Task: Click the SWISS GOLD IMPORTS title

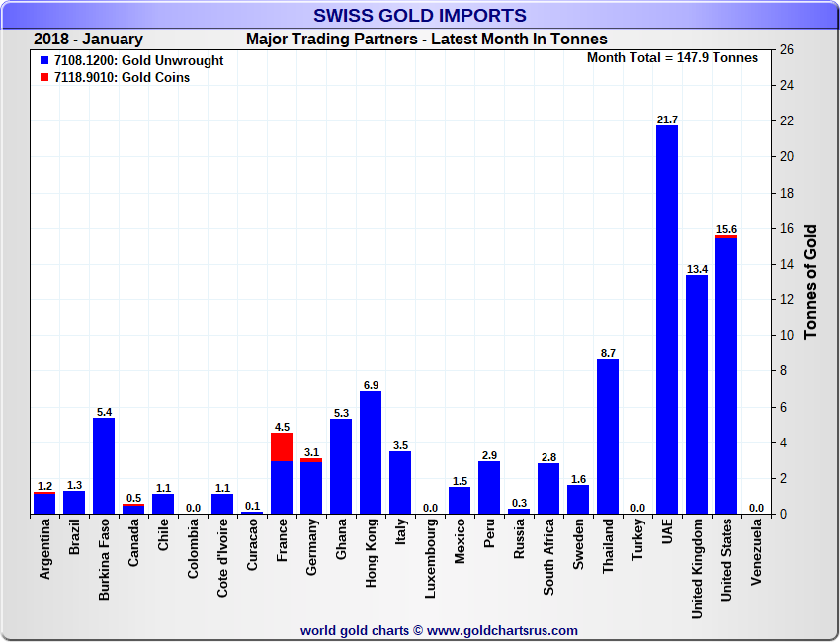Action: [x=420, y=15]
